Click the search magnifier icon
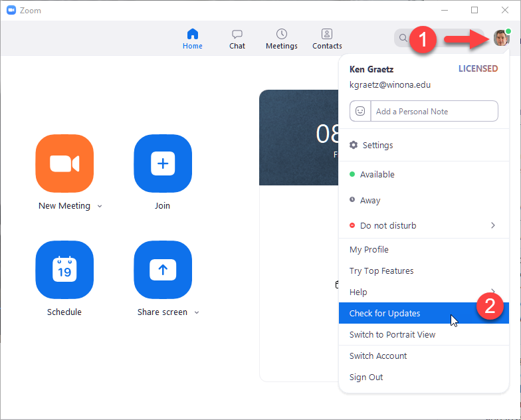The image size is (521, 420). click(x=403, y=39)
